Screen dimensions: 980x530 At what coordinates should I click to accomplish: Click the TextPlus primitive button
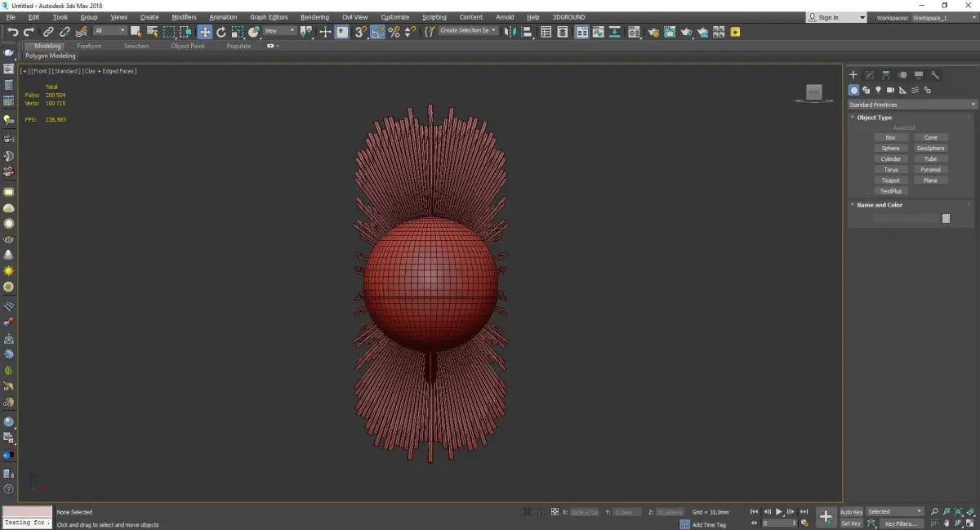coord(890,191)
